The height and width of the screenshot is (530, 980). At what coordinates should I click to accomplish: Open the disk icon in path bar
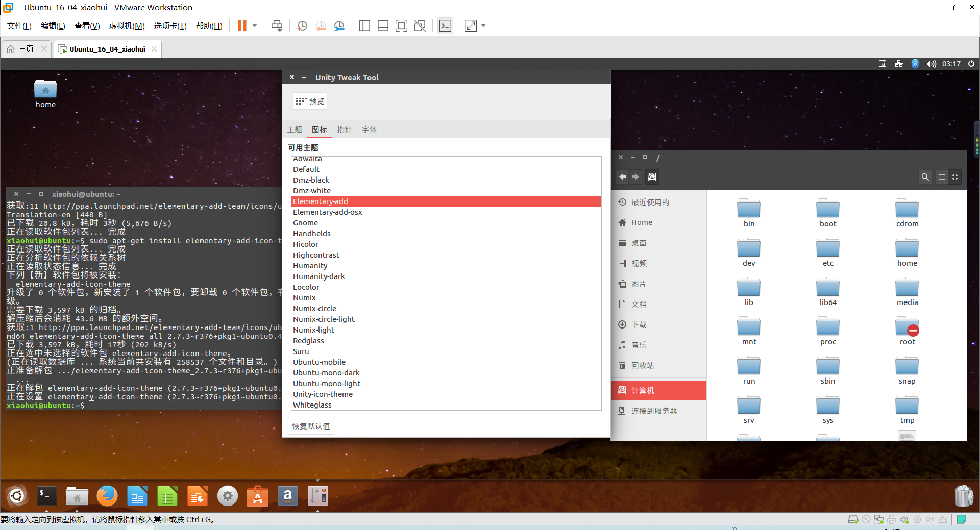652,177
